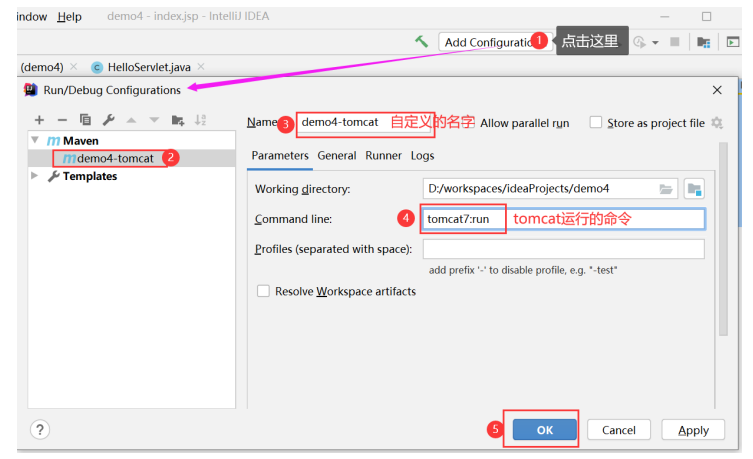Click the Build project hammer icon

(421, 42)
